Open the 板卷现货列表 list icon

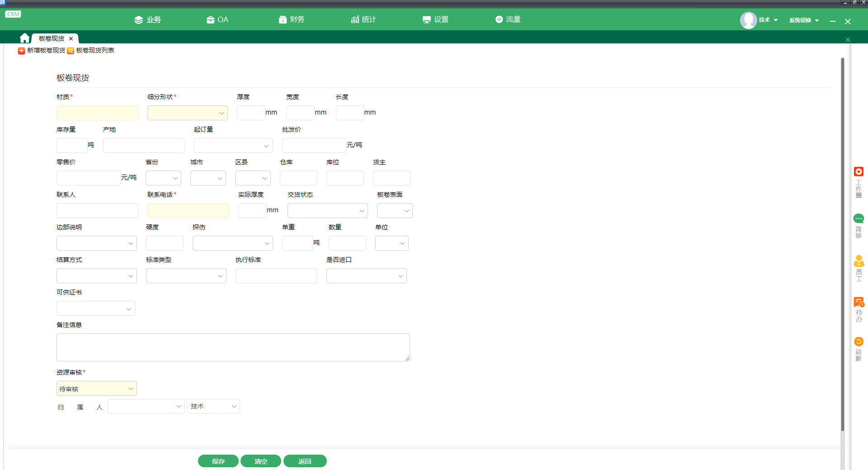click(71, 51)
